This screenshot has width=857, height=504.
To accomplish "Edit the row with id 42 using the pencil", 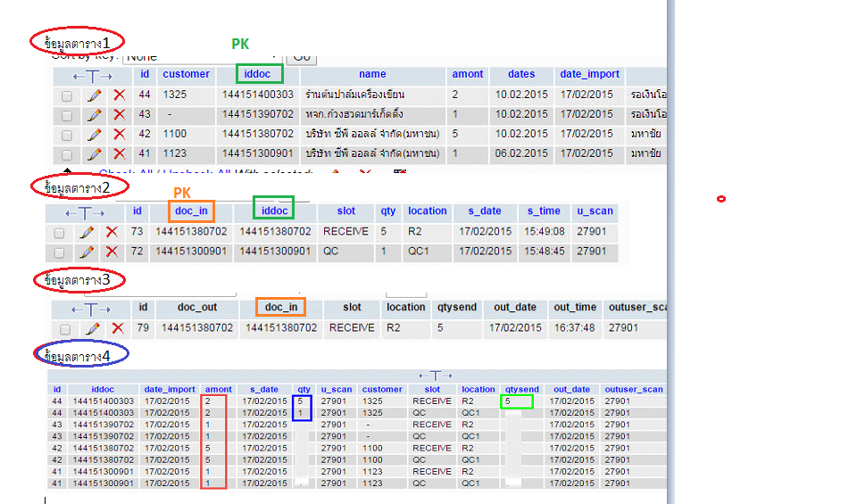I will 94,134.
